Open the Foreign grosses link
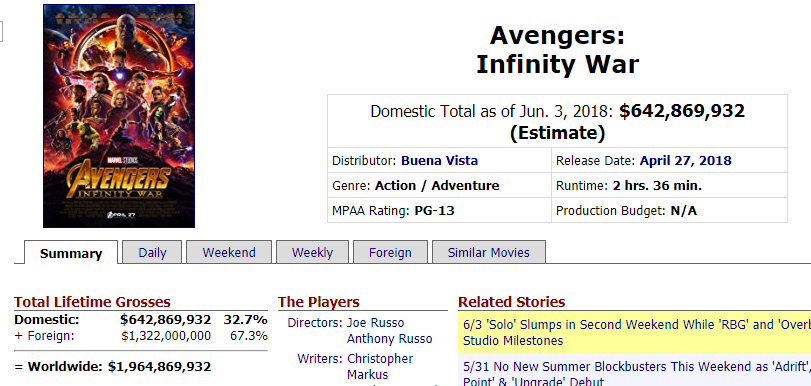Image resolution: width=811 pixels, height=386 pixels. pyautogui.click(x=51, y=336)
